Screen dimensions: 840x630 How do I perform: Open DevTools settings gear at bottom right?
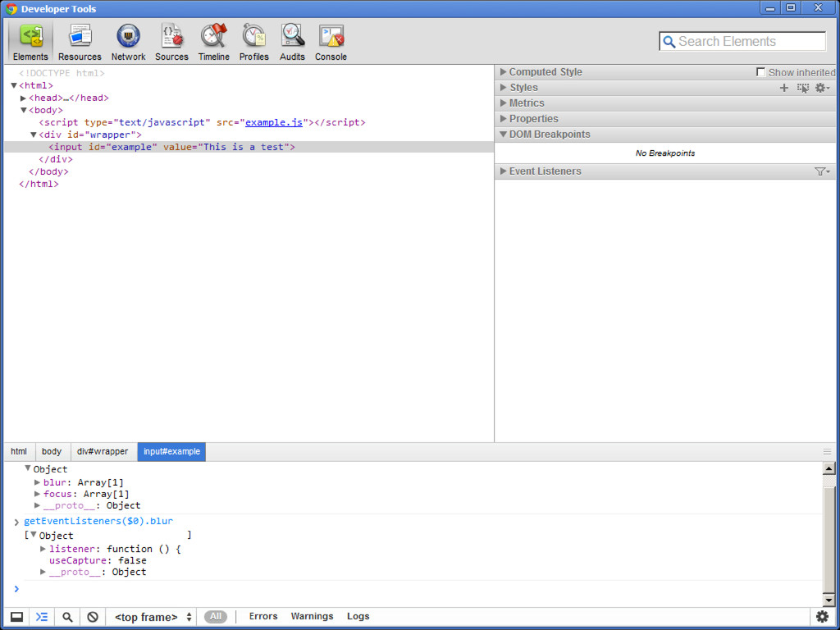pyautogui.click(x=822, y=617)
